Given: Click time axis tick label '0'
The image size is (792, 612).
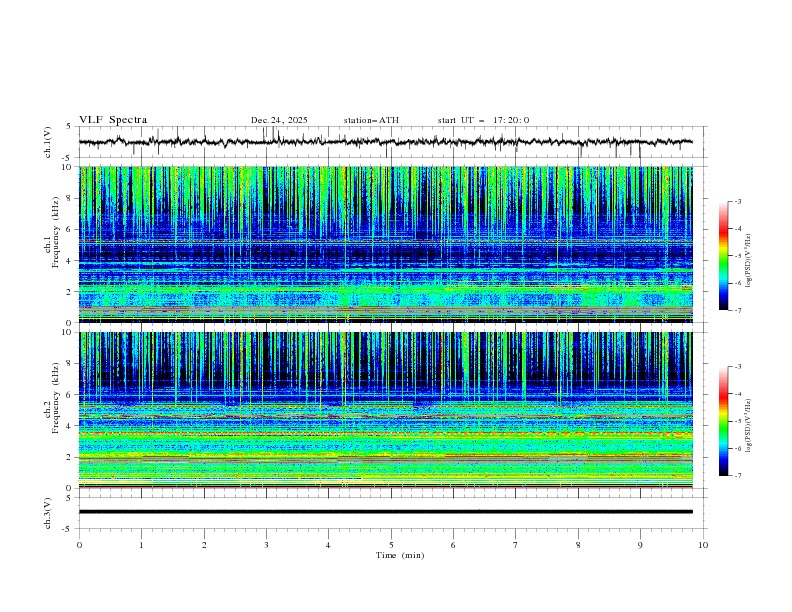Looking at the screenshot, I should click(79, 545).
